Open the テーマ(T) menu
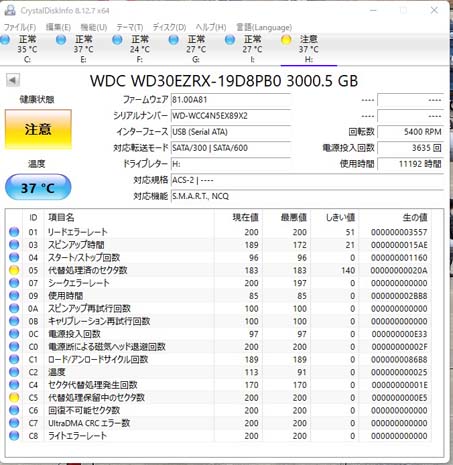Viewport: 453px width, 465px height. click(x=130, y=27)
